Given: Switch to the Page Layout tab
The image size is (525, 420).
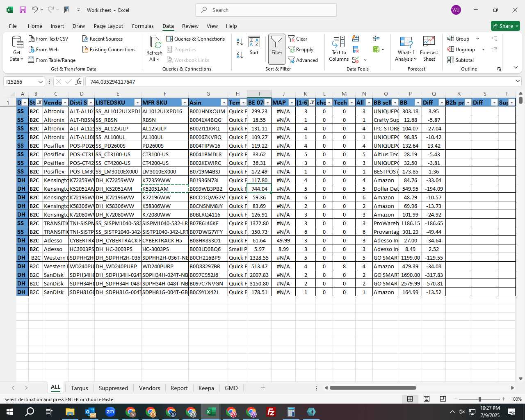Looking at the screenshot, I should tap(108, 26).
